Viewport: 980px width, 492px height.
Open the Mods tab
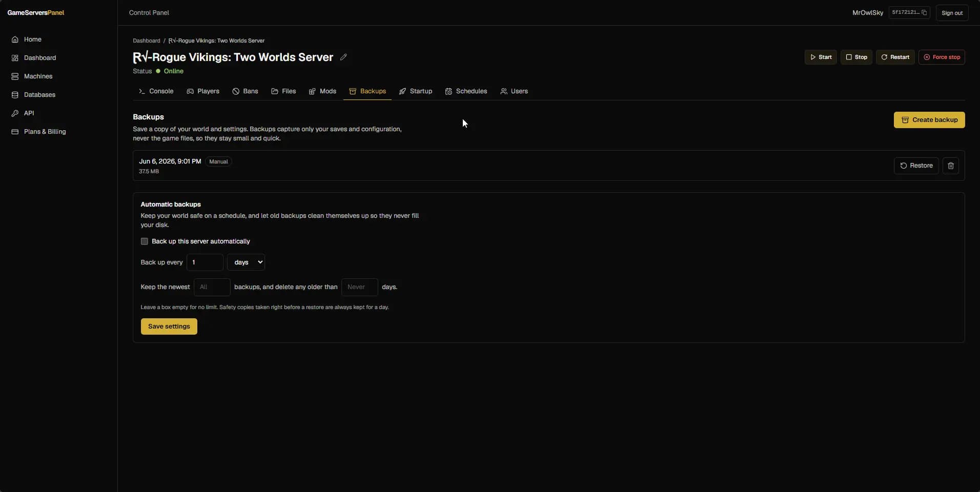point(322,91)
